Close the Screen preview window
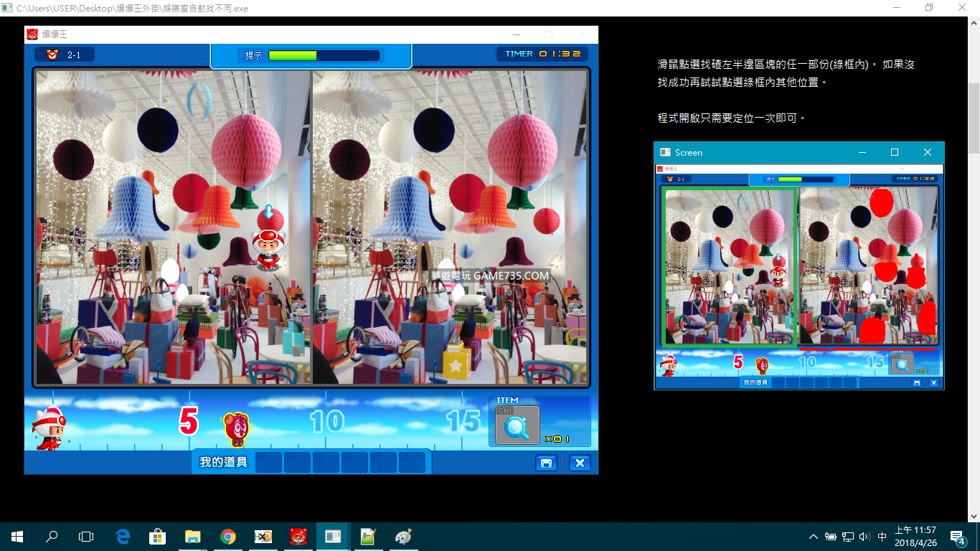980x551 pixels. tap(928, 152)
